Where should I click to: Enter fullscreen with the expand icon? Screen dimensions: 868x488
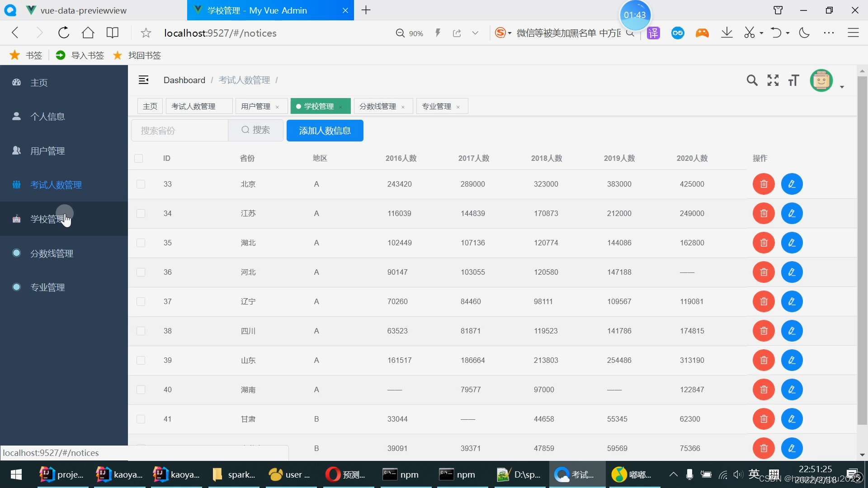click(x=773, y=80)
